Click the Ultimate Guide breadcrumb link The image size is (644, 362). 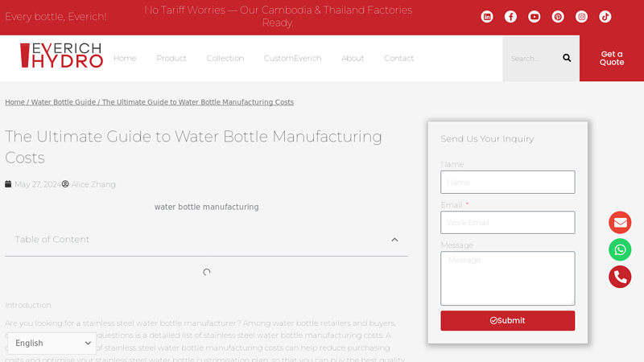coord(197,102)
